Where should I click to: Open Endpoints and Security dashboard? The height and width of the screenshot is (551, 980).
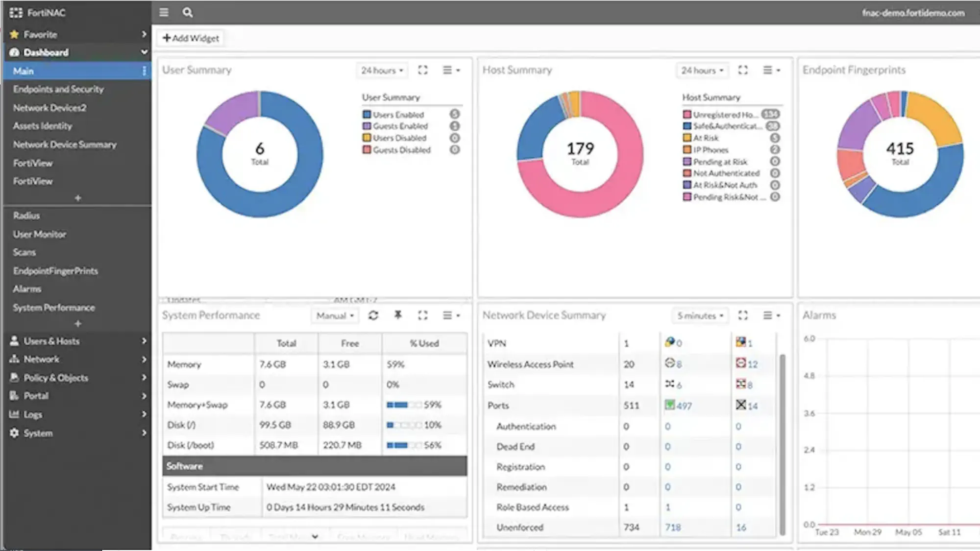[x=58, y=89]
